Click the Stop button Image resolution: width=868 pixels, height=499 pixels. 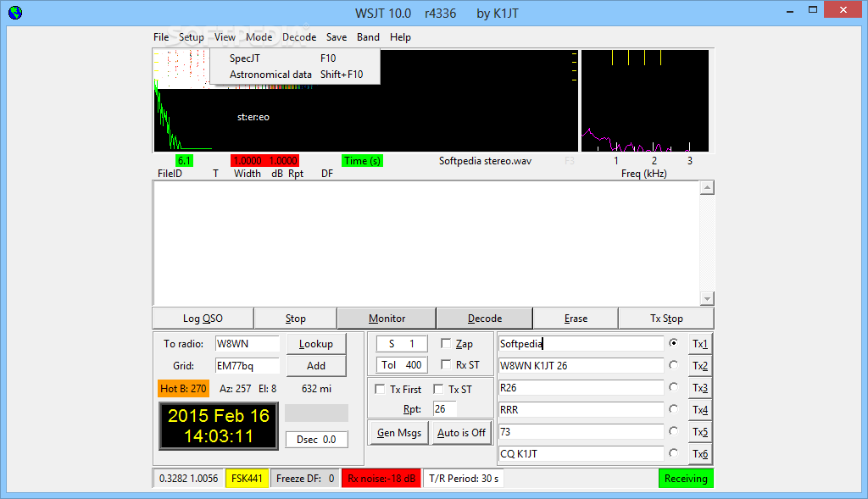click(296, 318)
